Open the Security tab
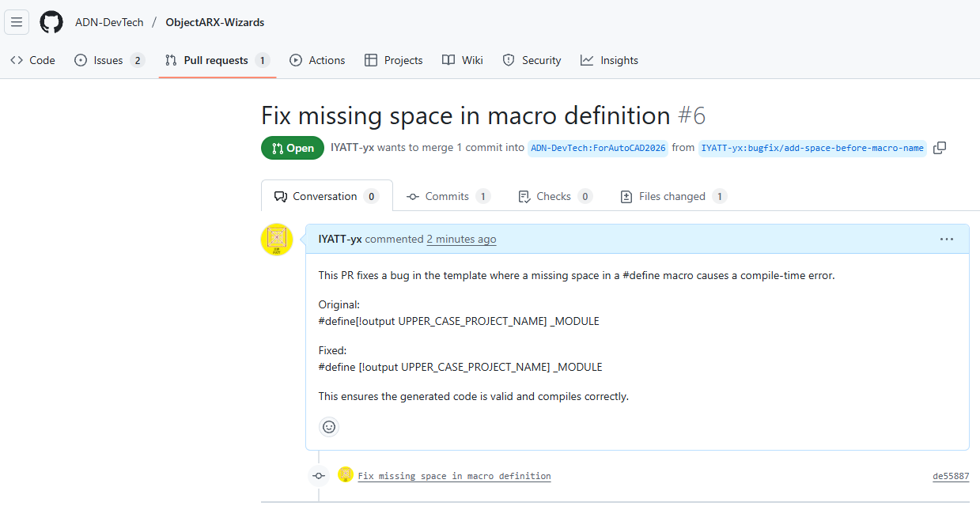 pos(532,60)
